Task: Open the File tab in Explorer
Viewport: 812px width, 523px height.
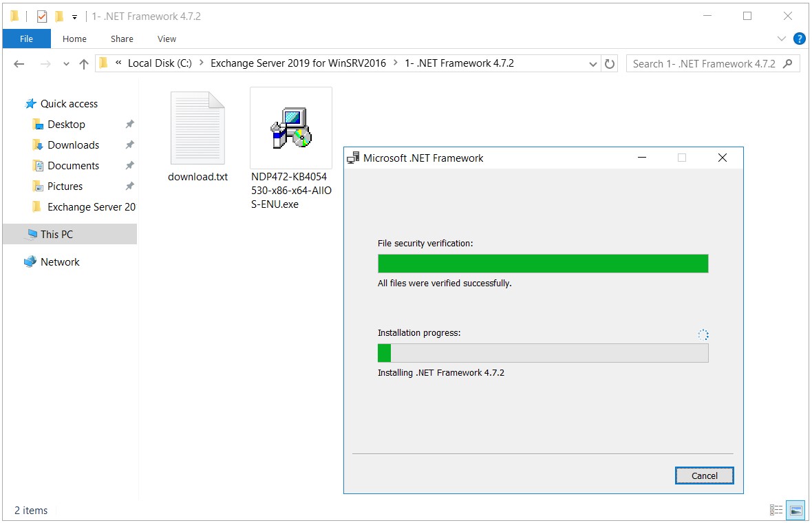Action: point(26,39)
